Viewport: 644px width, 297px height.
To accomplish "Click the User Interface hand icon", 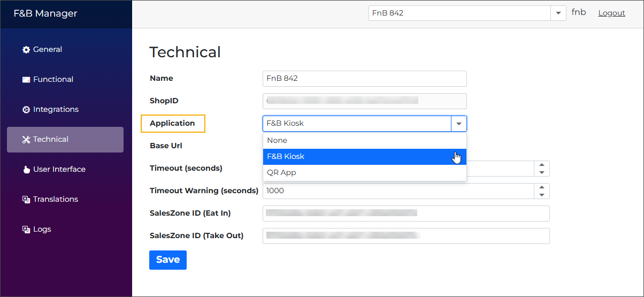I will (26, 170).
